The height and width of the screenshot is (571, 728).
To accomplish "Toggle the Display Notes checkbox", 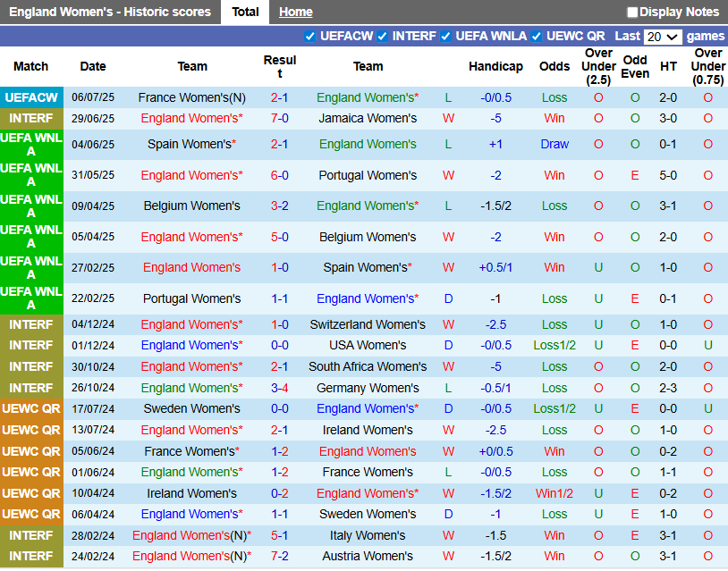I will [x=632, y=12].
